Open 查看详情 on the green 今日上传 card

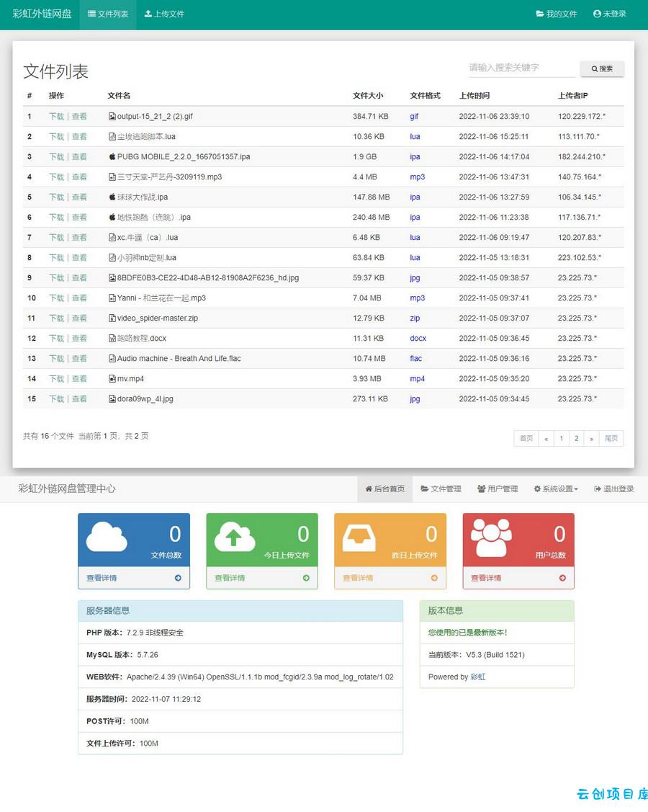click(x=230, y=578)
